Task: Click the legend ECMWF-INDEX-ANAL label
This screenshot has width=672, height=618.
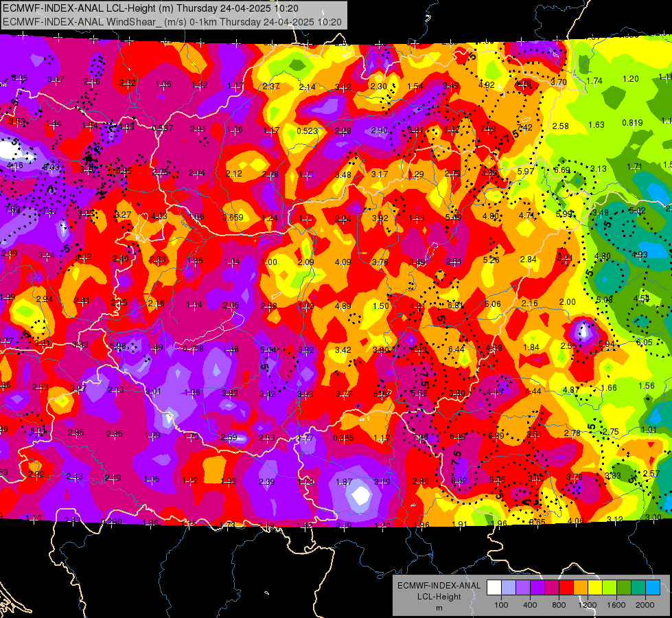Action: pyautogui.click(x=439, y=586)
